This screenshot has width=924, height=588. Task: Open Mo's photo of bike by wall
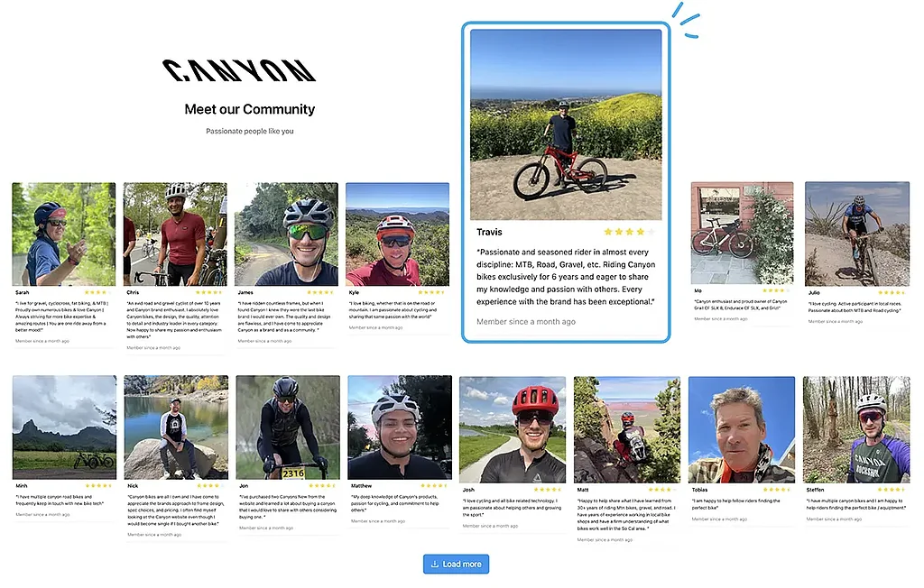pyautogui.click(x=742, y=234)
